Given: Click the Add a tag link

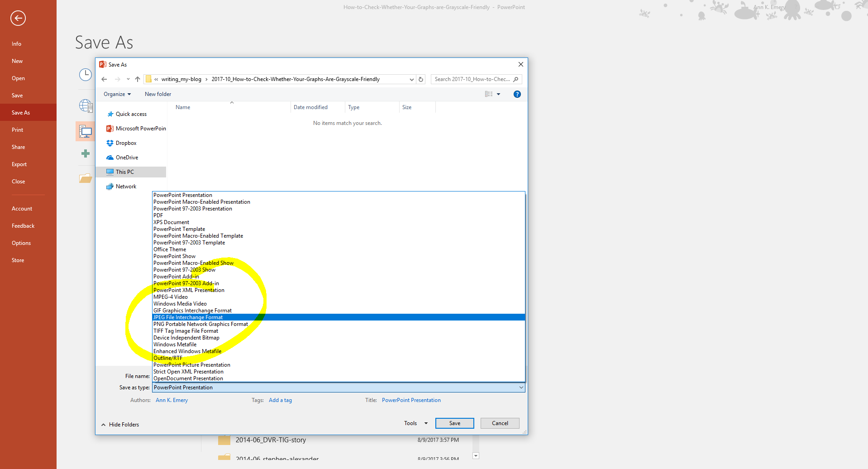Looking at the screenshot, I should [x=280, y=400].
